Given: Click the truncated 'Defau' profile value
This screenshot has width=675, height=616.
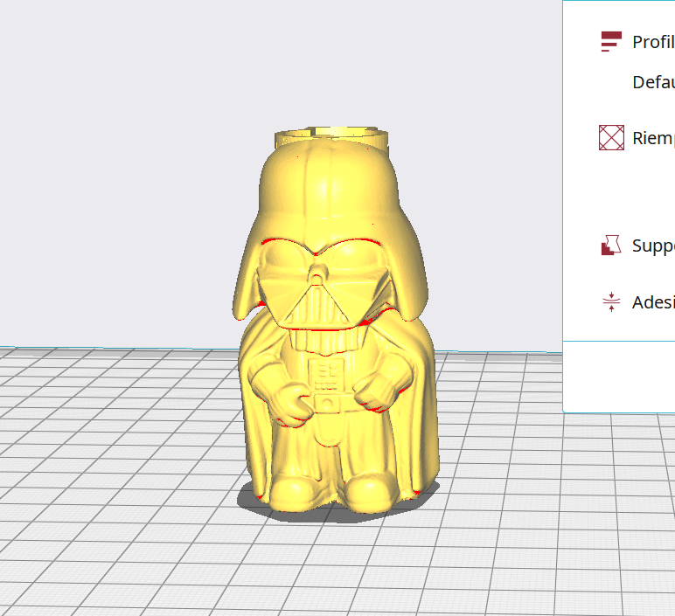Looking at the screenshot, I should pos(653,82).
